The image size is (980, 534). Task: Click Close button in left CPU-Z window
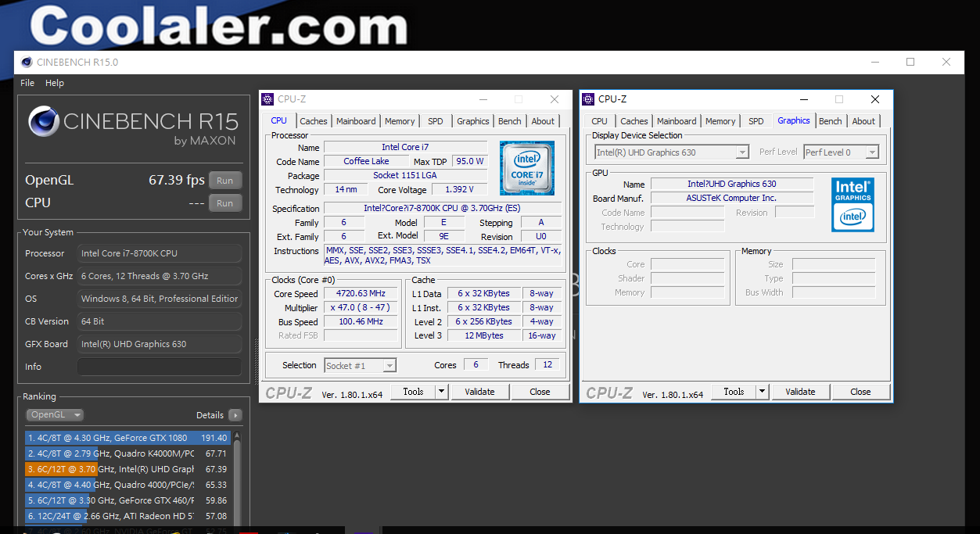(540, 392)
